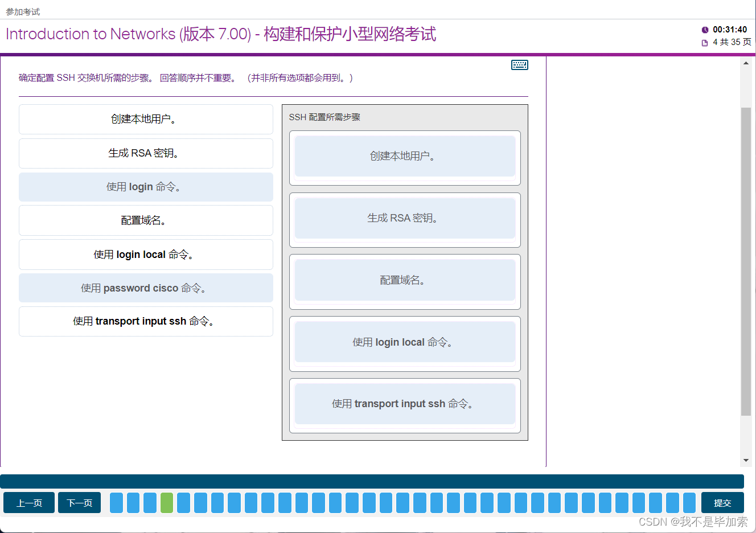Select 使用 transport input ssh 命令 in left list
Image resolution: width=756 pixels, height=533 pixels.
tap(146, 321)
